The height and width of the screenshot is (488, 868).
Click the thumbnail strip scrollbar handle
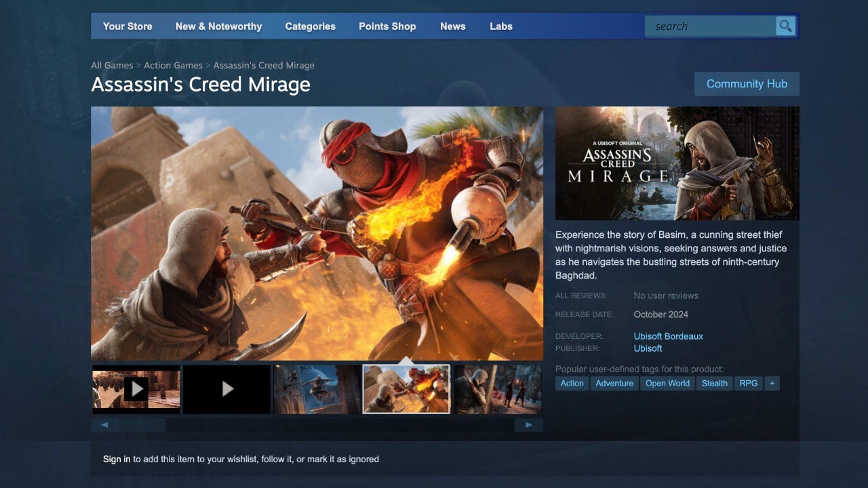pyautogui.click(x=142, y=425)
